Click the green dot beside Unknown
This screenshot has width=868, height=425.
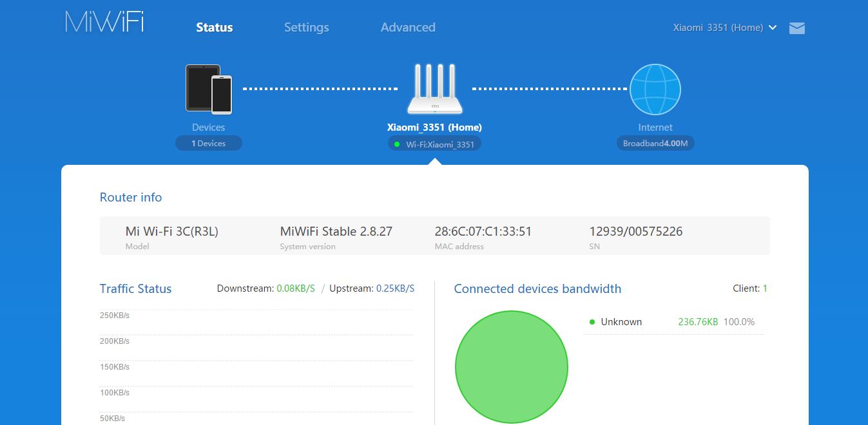pos(592,322)
